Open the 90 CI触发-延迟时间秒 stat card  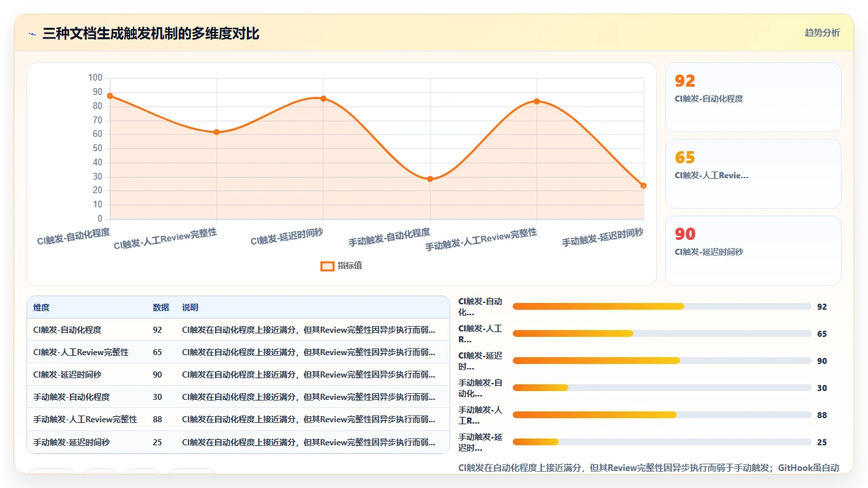point(753,250)
